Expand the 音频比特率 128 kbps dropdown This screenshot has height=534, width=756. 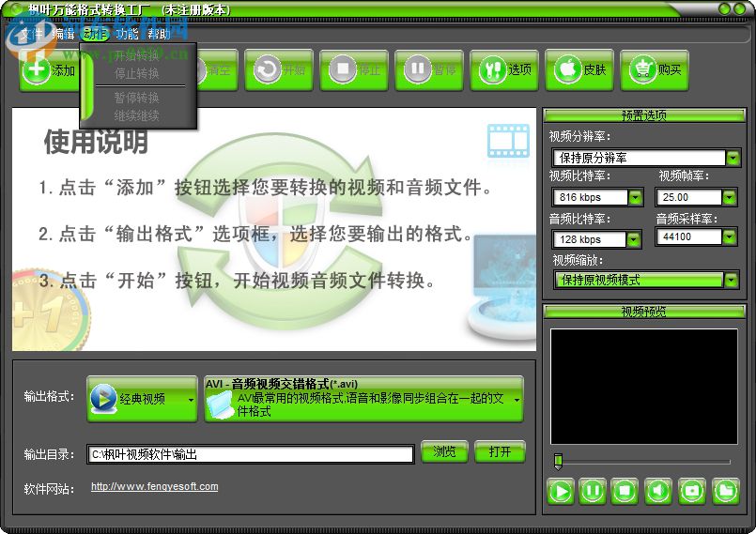634,239
